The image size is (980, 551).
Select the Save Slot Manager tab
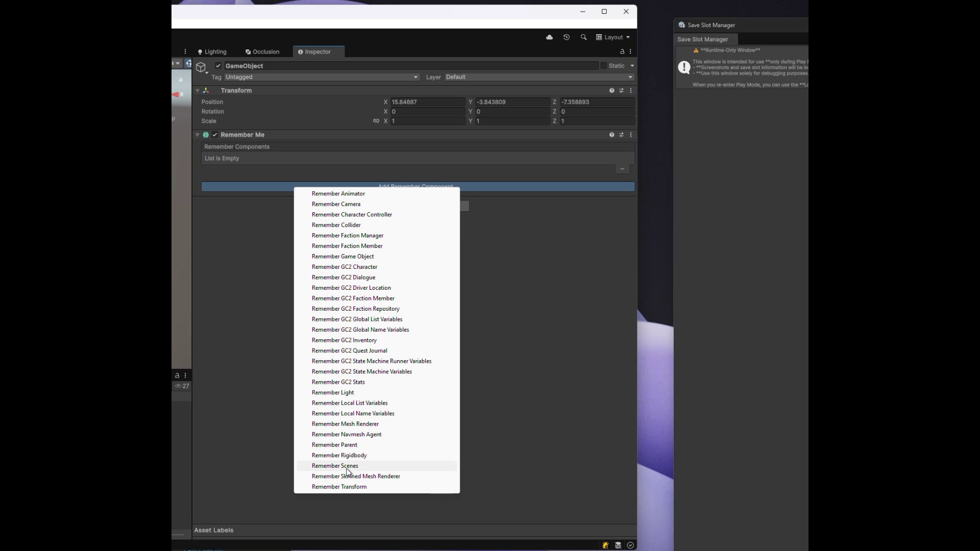pos(706,39)
